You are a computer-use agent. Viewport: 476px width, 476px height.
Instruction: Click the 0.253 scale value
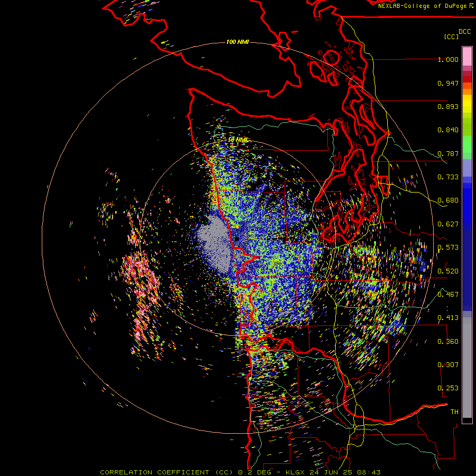pos(448,388)
